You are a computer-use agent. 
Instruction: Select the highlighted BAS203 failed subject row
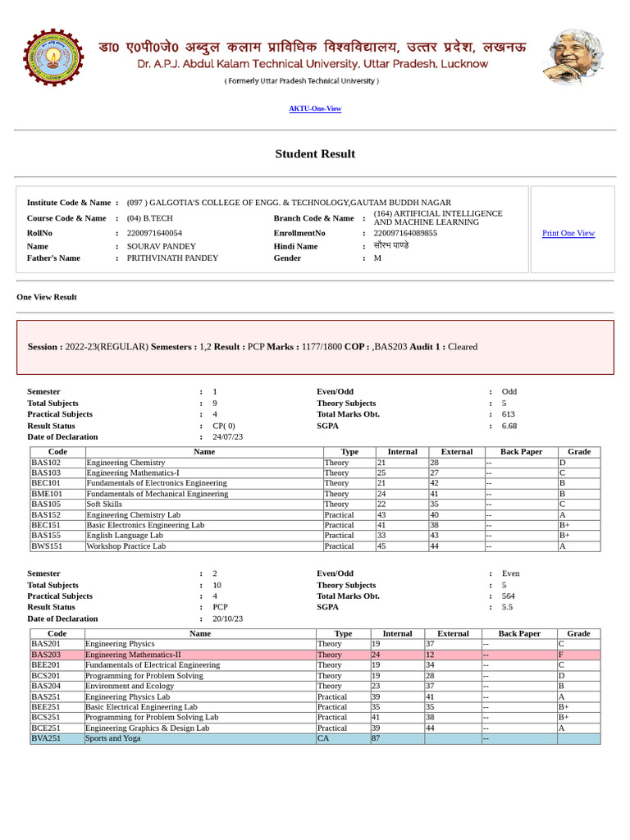pyautogui.click(x=315, y=655)
